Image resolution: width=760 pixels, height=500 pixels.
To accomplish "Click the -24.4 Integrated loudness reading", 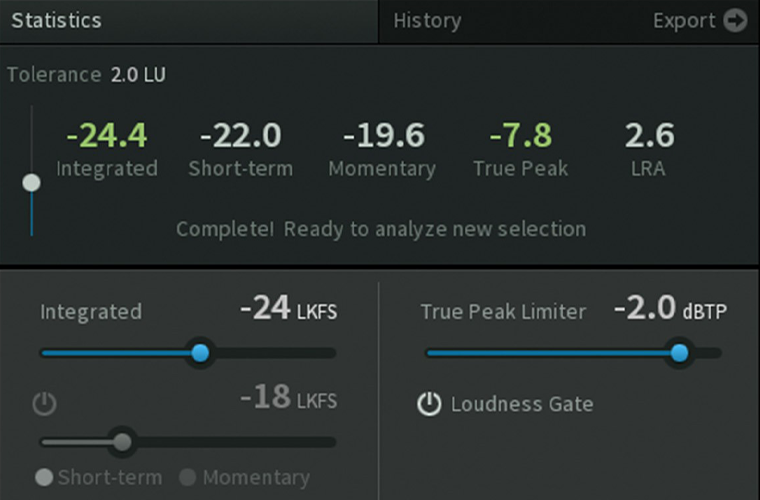I will (107, 135).
